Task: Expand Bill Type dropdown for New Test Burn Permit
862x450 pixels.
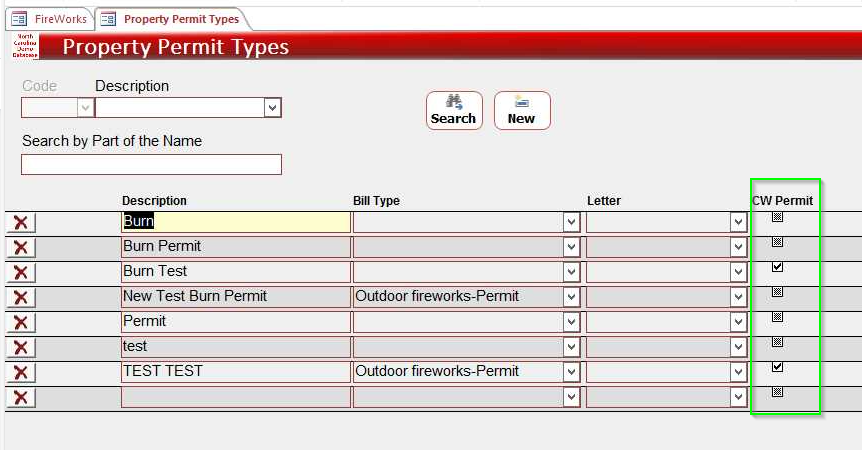Action: click(x=571, y=297)
